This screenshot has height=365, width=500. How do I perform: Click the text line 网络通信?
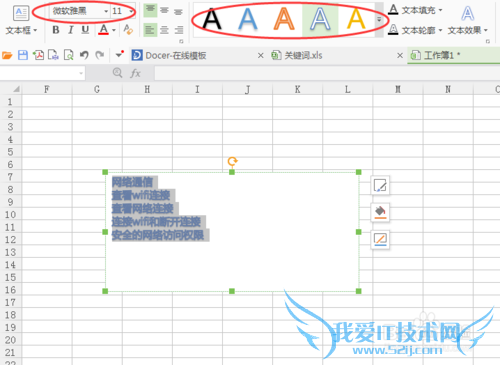132,182
